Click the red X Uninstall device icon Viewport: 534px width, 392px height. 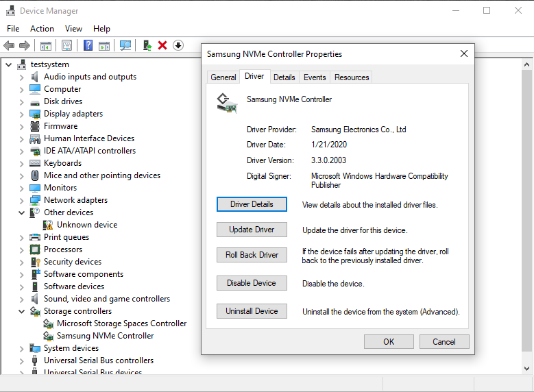162,45
